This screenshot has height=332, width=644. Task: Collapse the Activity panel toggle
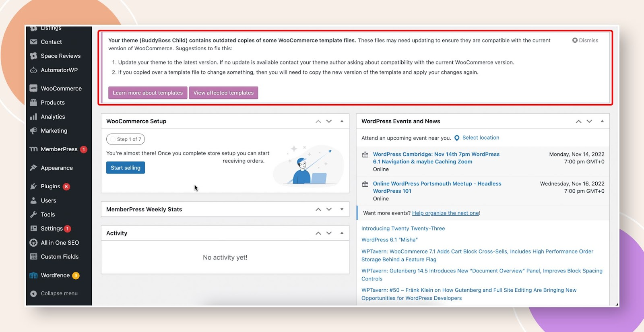(342, 233)
